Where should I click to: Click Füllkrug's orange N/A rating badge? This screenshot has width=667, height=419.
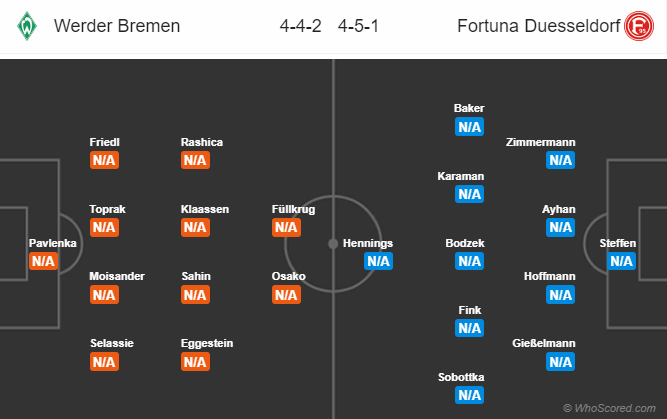click(x=286, y=227)
